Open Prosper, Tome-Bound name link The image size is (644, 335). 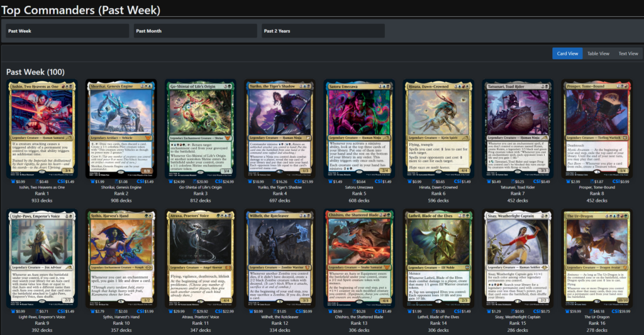pyautogui.click(x=596, y=187)
